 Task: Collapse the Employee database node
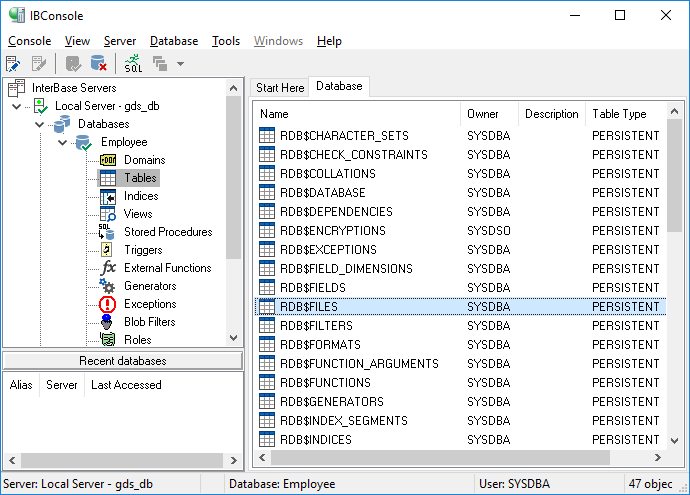(62, 142)
